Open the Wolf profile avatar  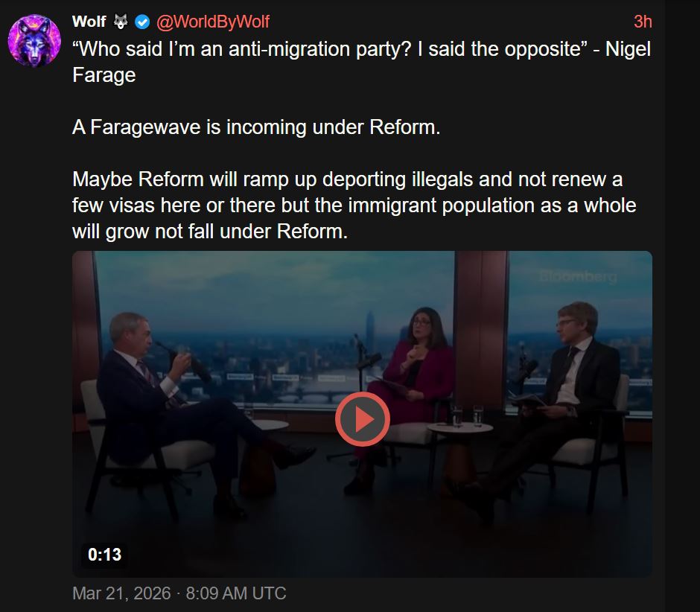(x=34, y=41)
